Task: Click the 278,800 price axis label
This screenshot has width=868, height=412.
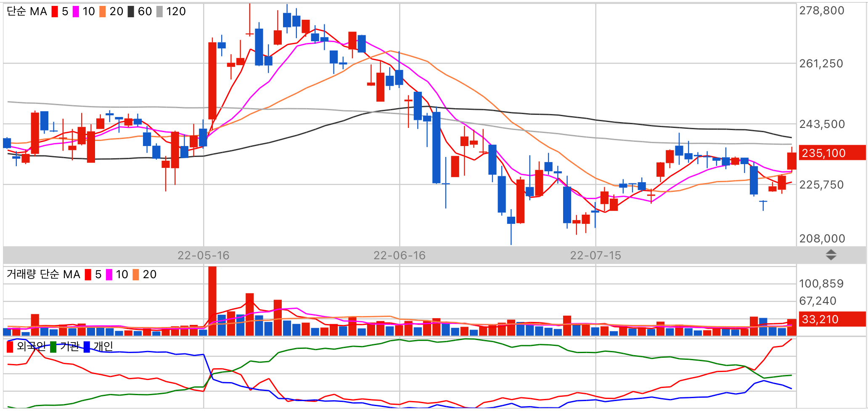Action: coord(822,11)
